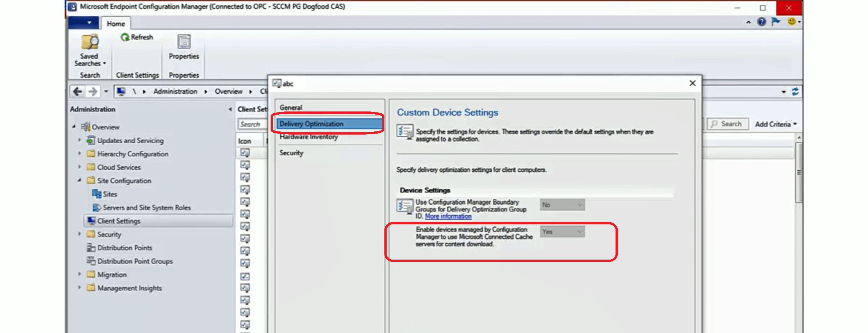Viewport: 868px width, 333px height.
Task: Select Sites under Site Configuration
Action: 110,194
